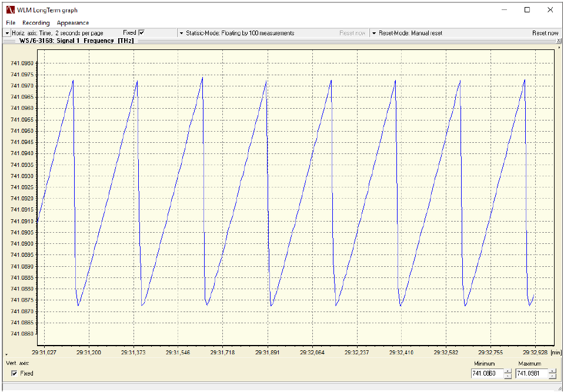Image resolution: width=564 pixels, height=392 pixels.
Task: Click the greyed Reset now beside Statistic-Mode
Action: pyautogui.click(x=352, y=33)
